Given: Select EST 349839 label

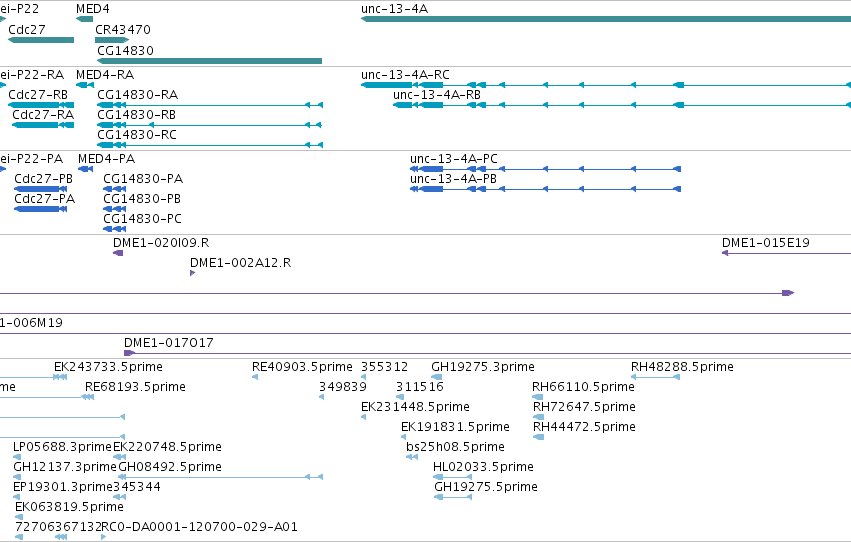Looking at the screenshot, I should click(342, 386).
